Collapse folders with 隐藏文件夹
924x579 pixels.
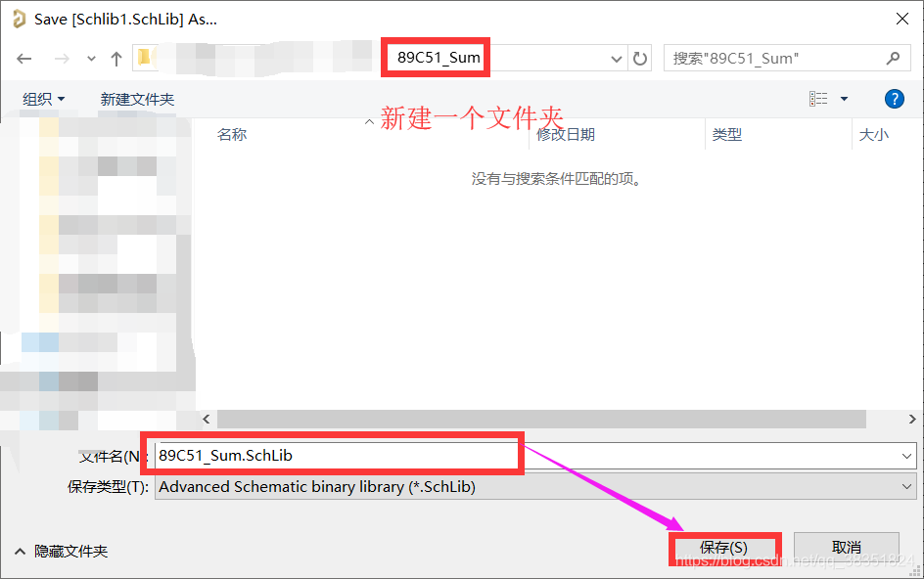pyautogui.click(x=62, y=552)
